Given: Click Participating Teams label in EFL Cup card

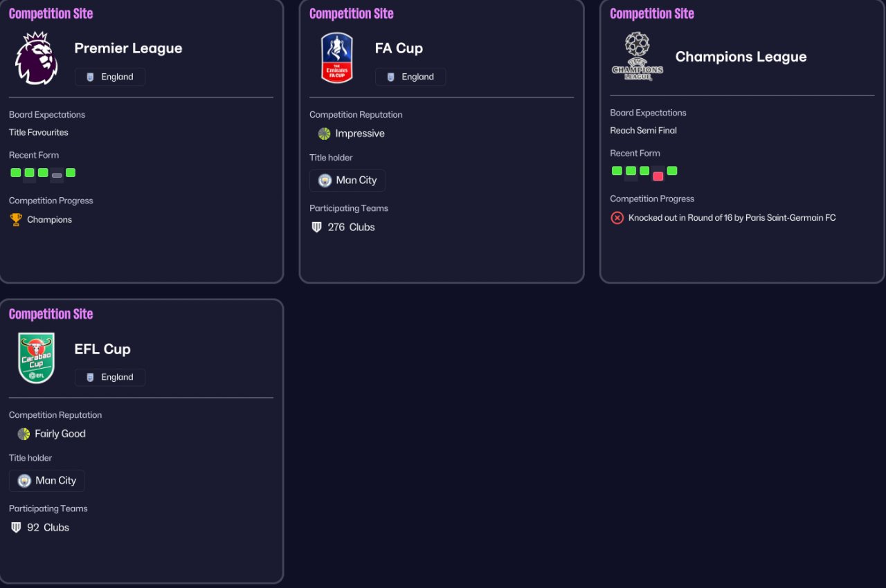Looking at the screenshot, I should (x=48, y=508).
